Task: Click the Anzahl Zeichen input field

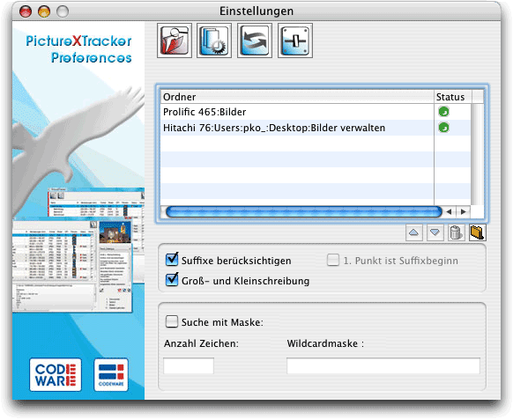Action: coord(189,365)
